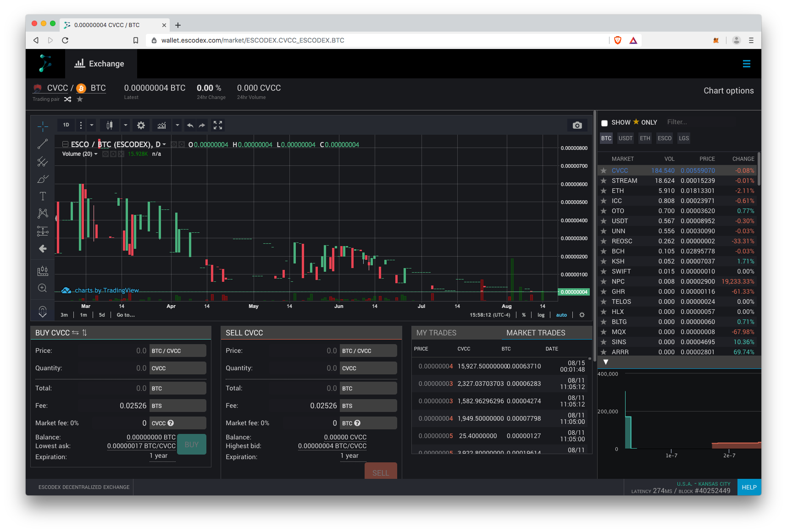Click the flip trading pair shuffle icon

(x=68, y=99)
